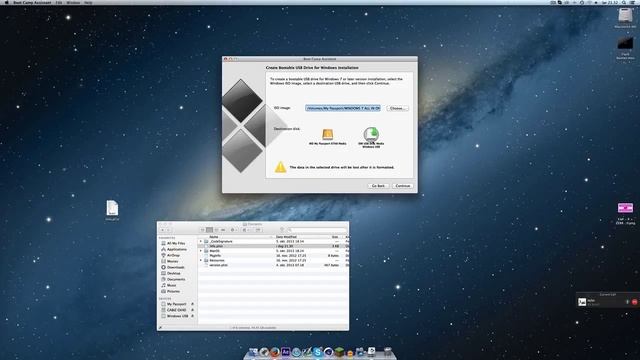Select the Windows USB destination disk

(x=371, y=137)
